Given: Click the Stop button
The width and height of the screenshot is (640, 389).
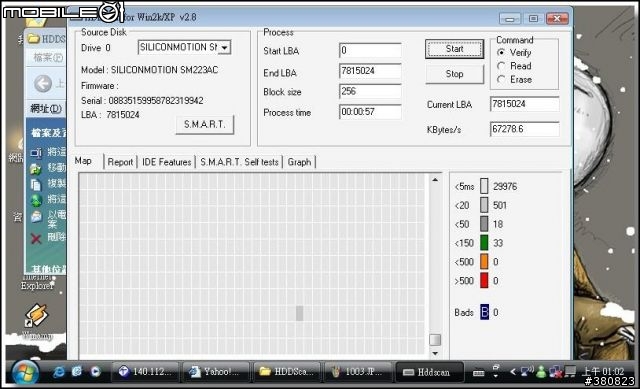Looking at the screenshot, I should 454,74.
